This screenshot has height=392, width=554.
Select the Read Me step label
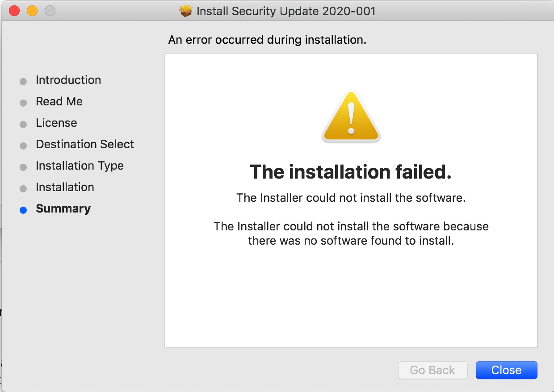[59, 102]
